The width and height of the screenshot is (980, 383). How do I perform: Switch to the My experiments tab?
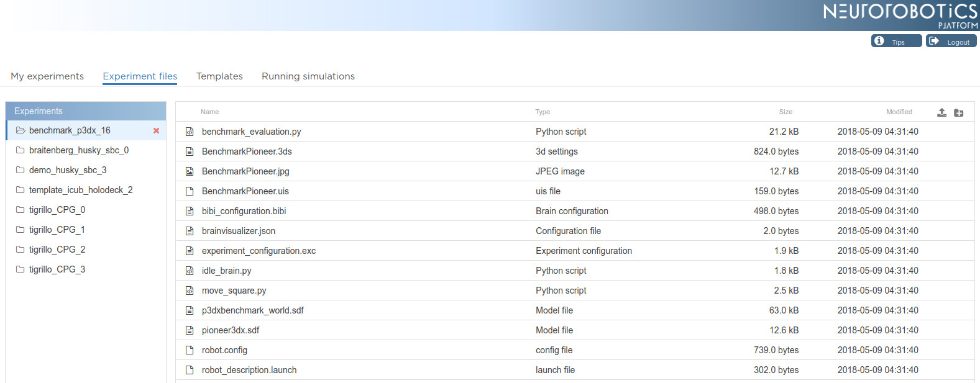point(47,76)
